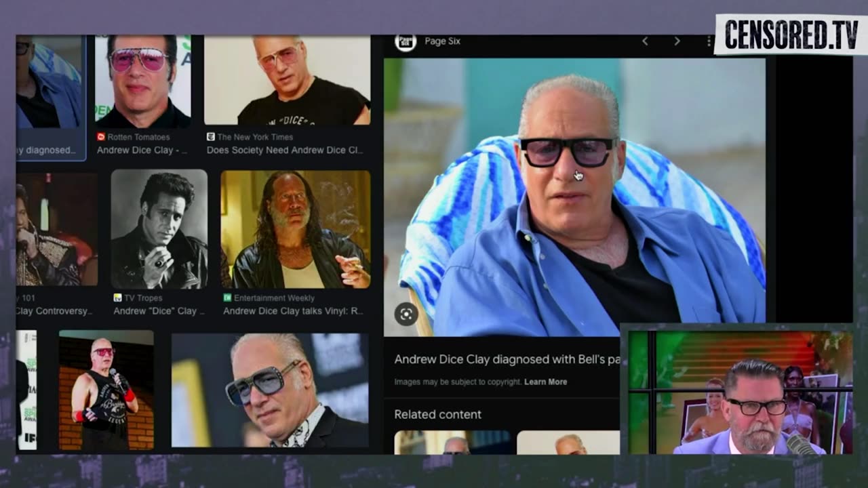868x488 pixels.
Task: Click the Entertainment Weekly favicon
Action: [227, 298]
